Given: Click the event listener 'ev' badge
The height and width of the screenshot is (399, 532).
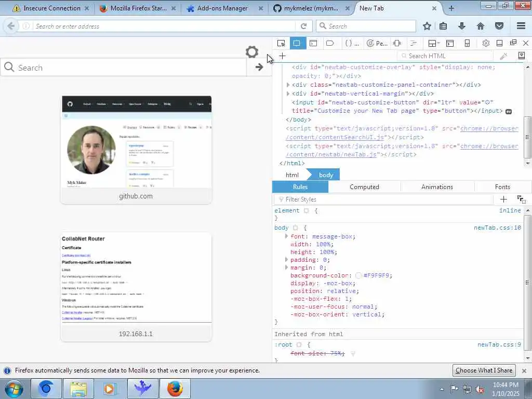Looking at the screenshot, I should pos(509,111).
